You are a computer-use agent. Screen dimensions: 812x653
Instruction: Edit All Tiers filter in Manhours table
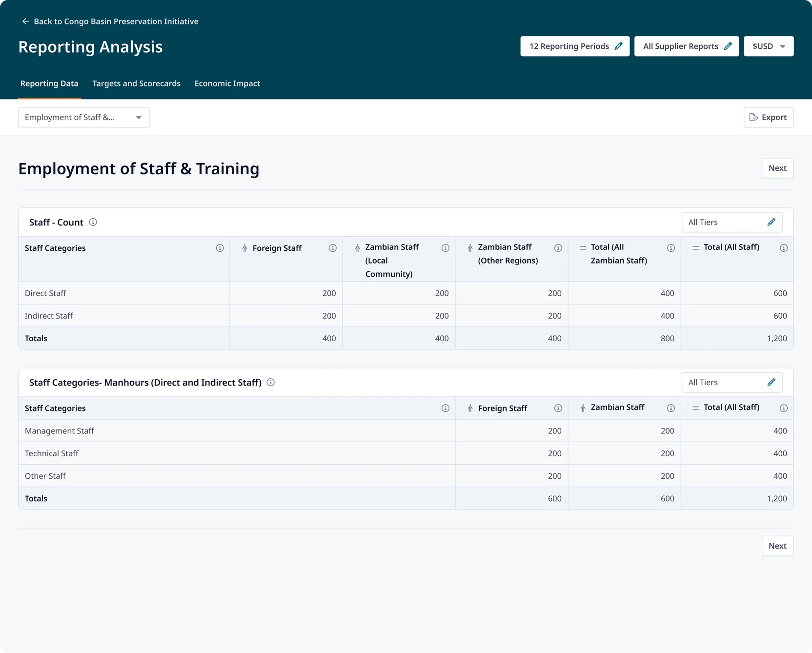pyautogui.click(x=771, y=382)
